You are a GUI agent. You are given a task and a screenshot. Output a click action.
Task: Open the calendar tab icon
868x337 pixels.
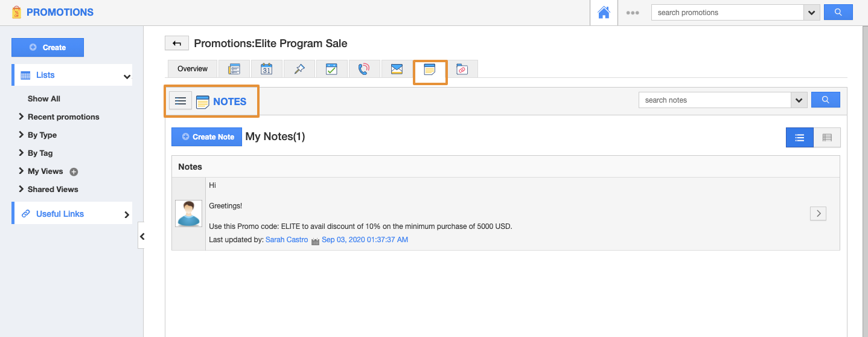coord(266,69)
